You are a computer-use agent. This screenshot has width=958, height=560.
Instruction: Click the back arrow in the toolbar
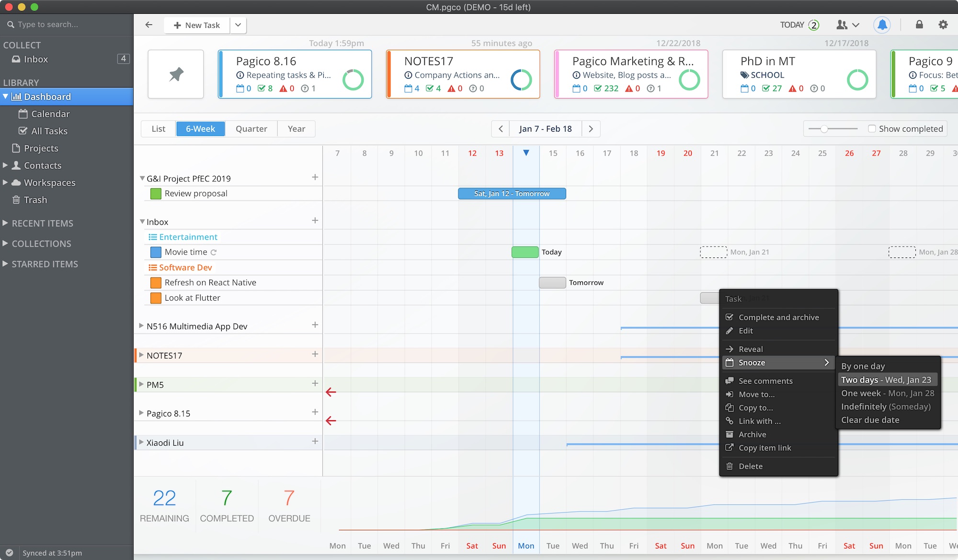coord(149,25)
